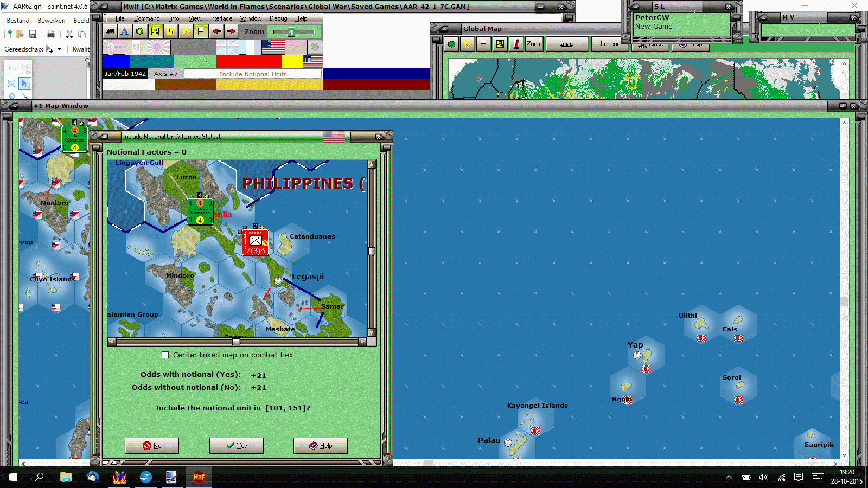Open the File menu in Mwif
The image size is (868, 488).
click(120, 18)
